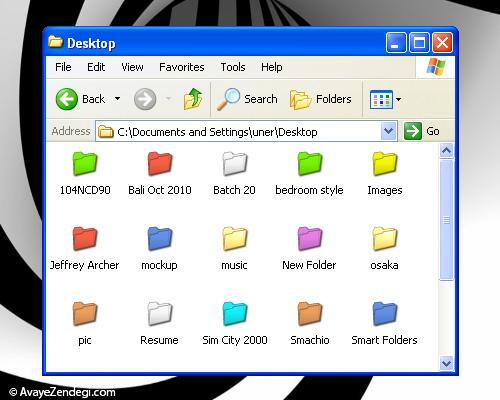Image resolution: width=500 pixels, height=400 pixels.
Task: Click the New Folder label text
Action: coord(309,265)
